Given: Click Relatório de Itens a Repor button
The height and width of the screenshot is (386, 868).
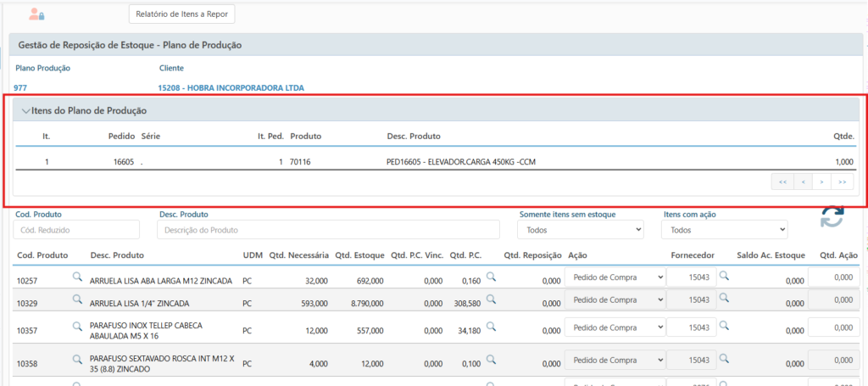Looking at the screenshot, I should pyautogui.click(x=182, y=14).
